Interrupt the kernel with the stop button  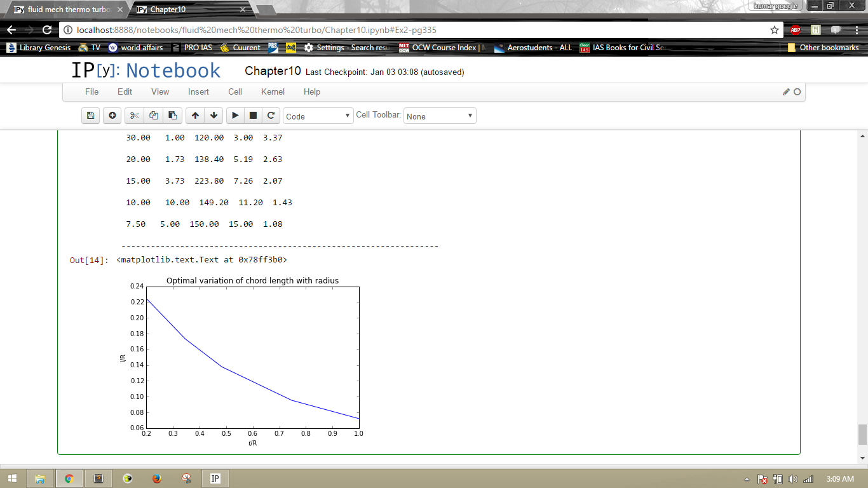253,116
